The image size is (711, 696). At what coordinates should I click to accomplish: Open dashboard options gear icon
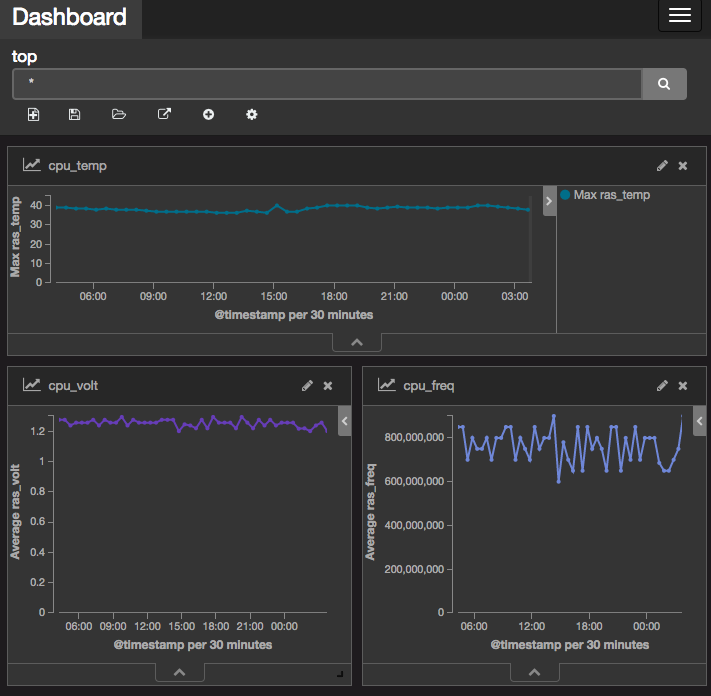tap(252, 115)
